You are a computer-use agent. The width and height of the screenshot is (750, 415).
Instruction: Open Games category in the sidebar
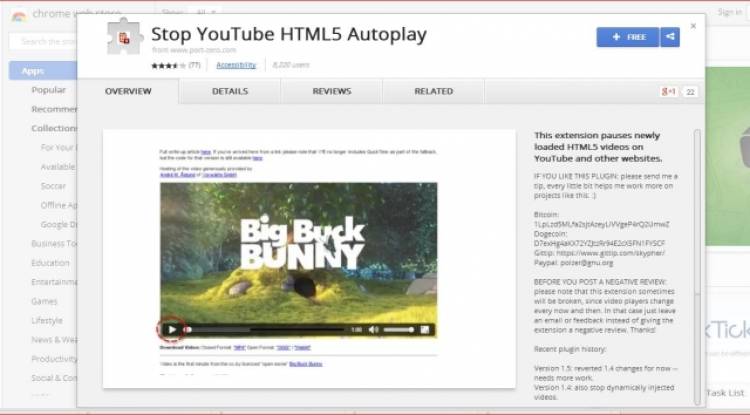pyautogui.click(x=44, y=301)
